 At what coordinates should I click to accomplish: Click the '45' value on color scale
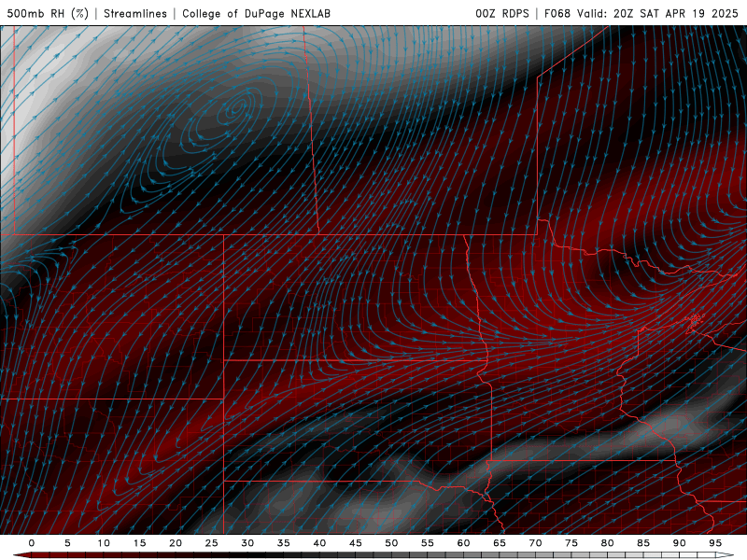(x=356, y=543)
